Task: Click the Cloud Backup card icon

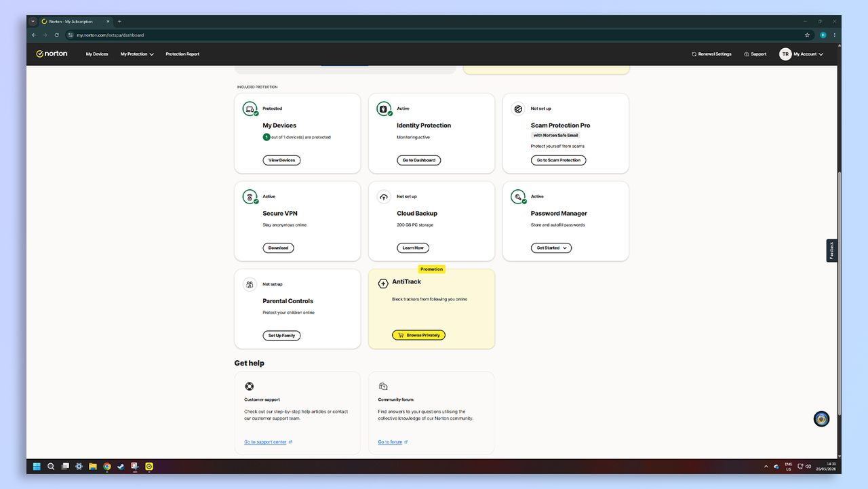Action: [384, 197]
